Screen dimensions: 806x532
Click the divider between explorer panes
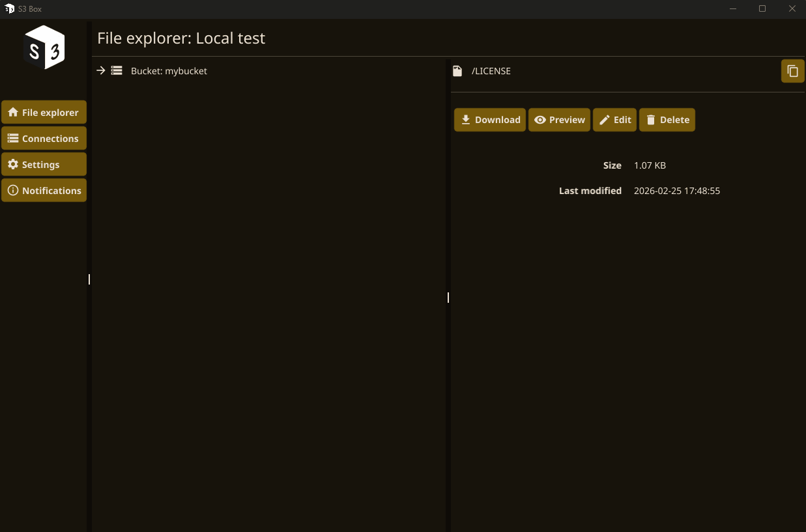(448, 298)
